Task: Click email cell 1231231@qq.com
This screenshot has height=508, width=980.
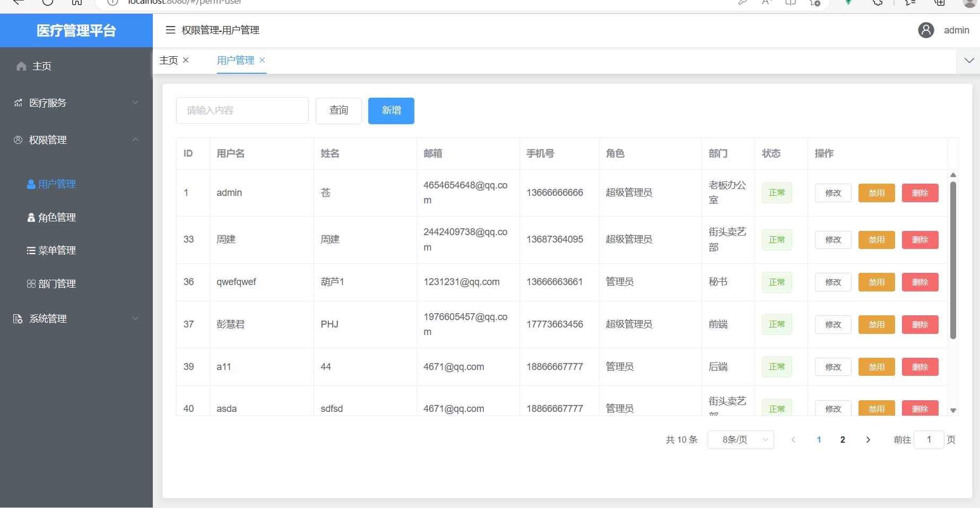Action: [462, 282]
